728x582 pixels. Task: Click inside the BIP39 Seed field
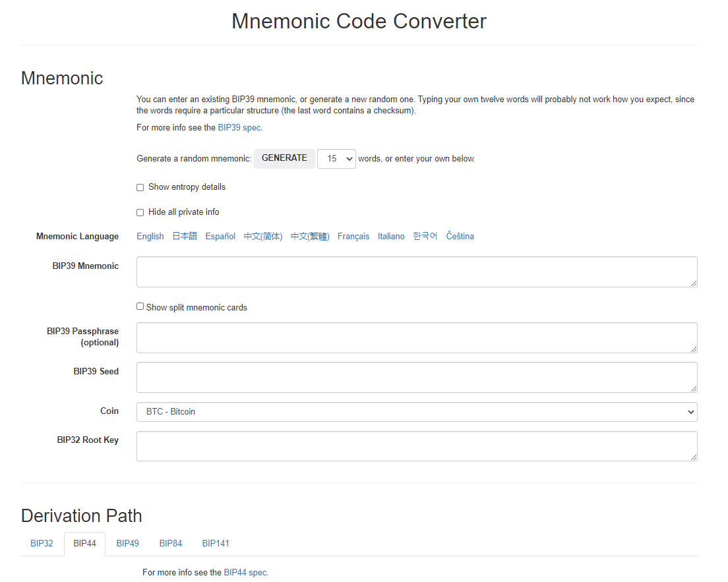tap(417, 377)
